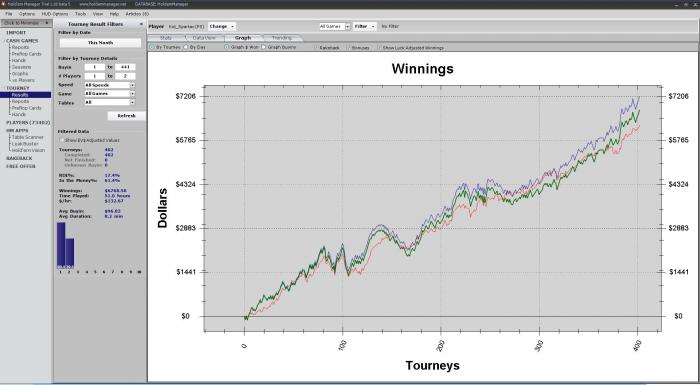
Task: Open Reports under Tourney
Action: [21, 101]
